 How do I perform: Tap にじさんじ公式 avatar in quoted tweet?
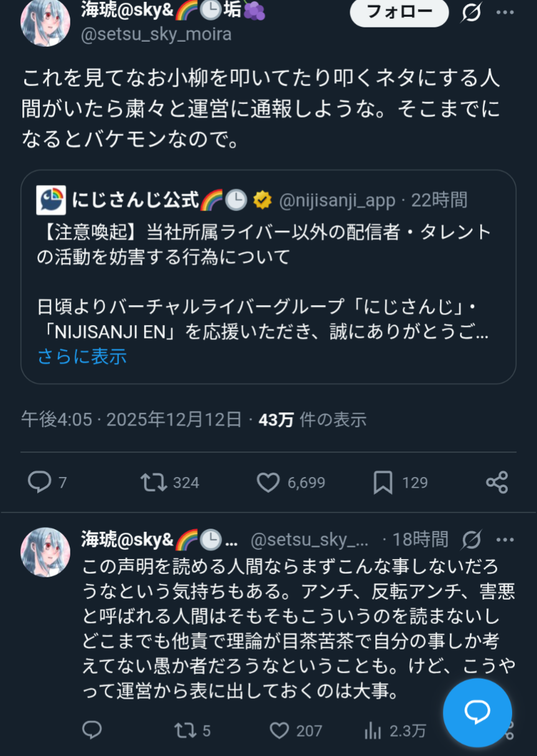51,200
